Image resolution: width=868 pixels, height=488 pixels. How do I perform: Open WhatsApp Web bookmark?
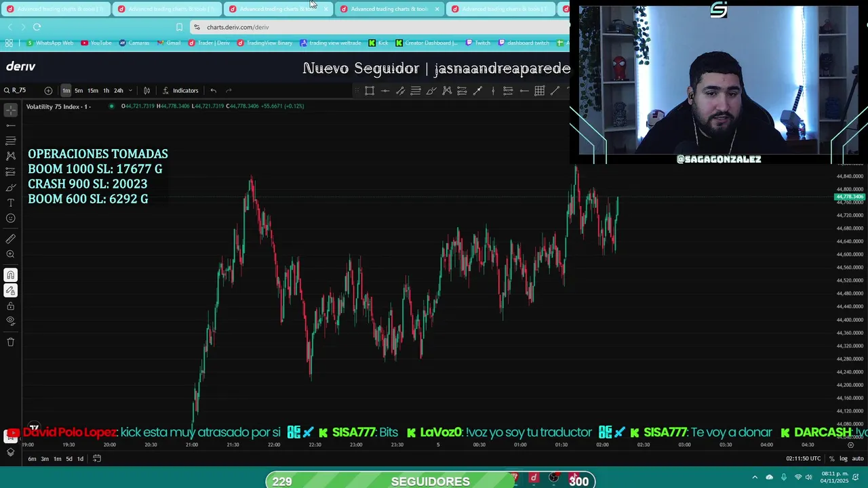click(x=50, y=43)
